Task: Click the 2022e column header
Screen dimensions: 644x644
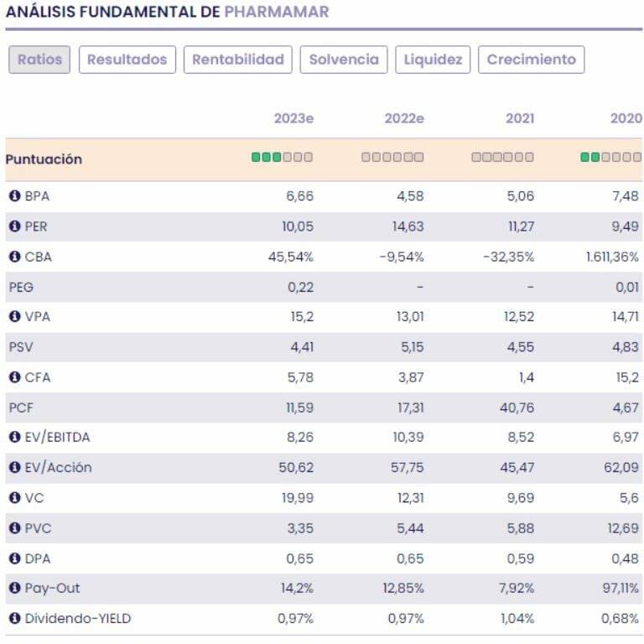Action: [404, 118]
